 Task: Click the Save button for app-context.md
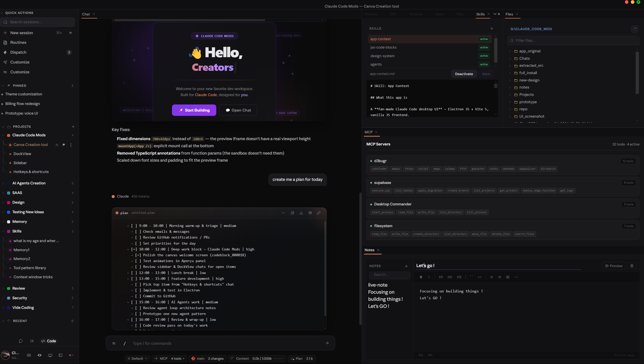(x=486, y=74)
